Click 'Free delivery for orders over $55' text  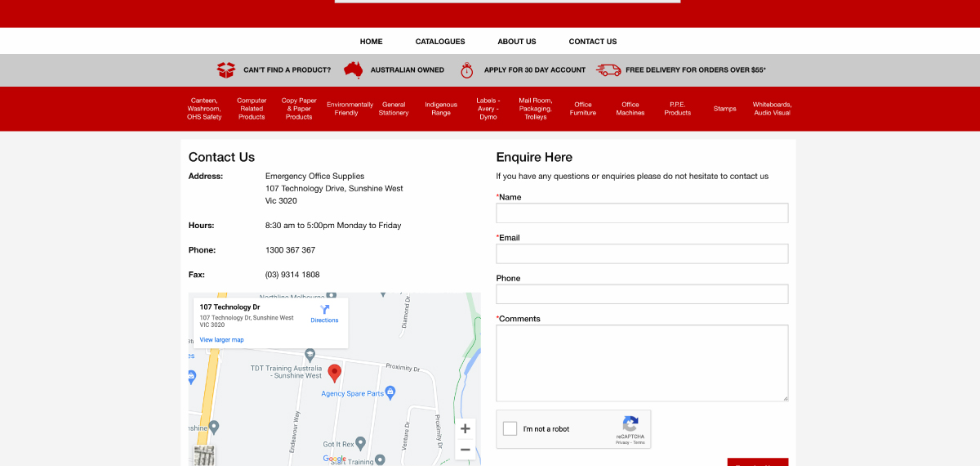tap(696, 70)
